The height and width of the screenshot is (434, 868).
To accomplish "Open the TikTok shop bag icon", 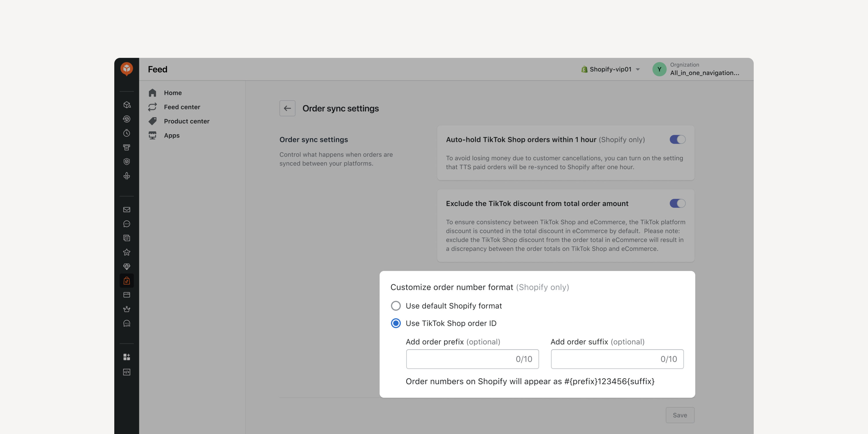I will click(127, 281).
